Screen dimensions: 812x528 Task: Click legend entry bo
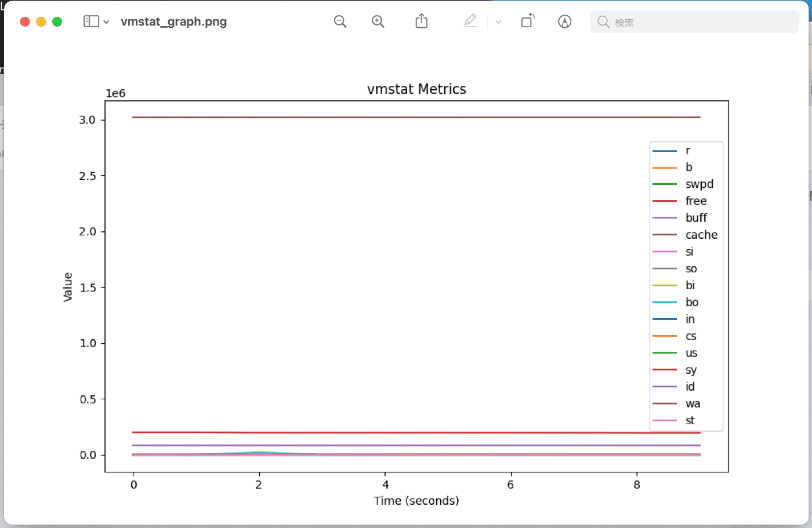pyautogui.click(x=691, y=302)
